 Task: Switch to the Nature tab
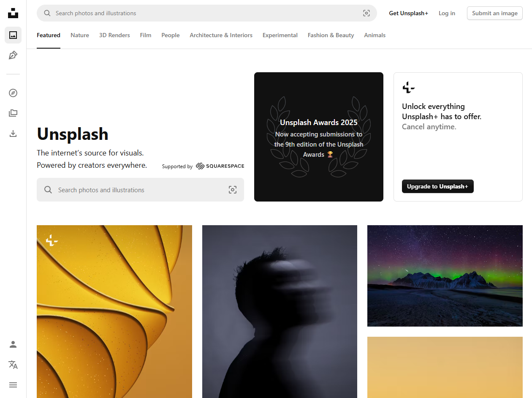80,35
